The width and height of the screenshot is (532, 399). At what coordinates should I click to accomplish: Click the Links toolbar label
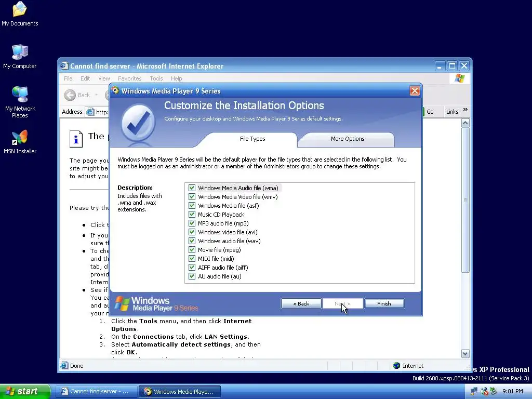click(x=453, y=112)
